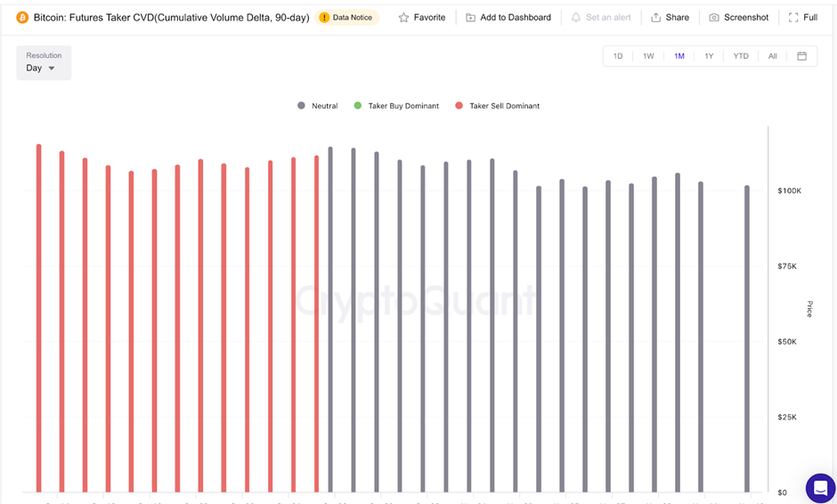
Task: Select the 1Y time range
Action: (709, 56)
